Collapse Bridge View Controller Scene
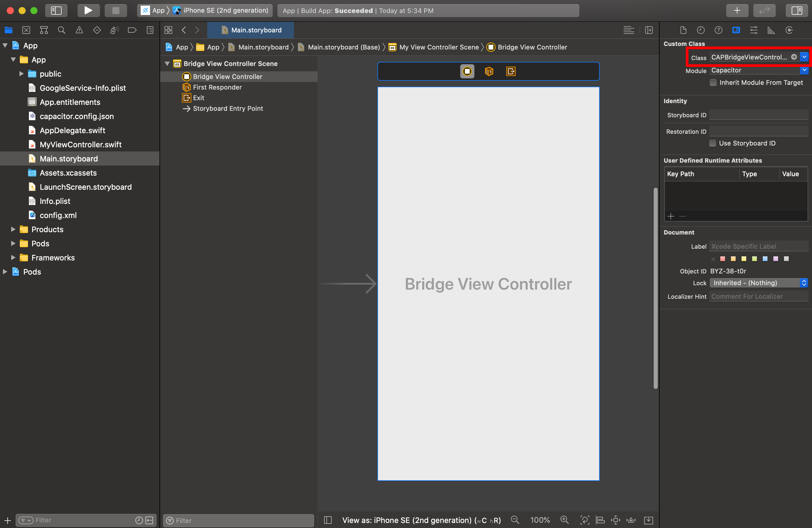Viewport: 812px width, 528px height. click(x=167, y=63)
